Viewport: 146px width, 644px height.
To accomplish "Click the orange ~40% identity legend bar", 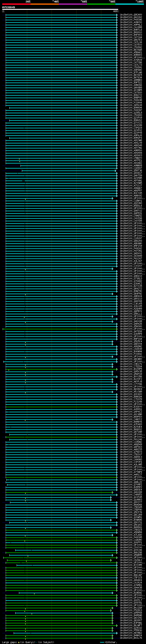I will click(45, 4).
